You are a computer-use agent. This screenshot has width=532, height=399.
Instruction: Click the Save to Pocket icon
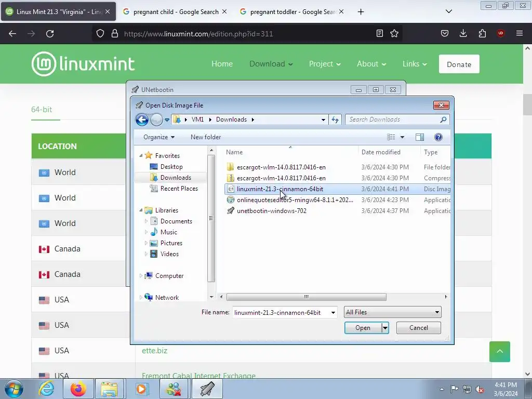(445, 33)
